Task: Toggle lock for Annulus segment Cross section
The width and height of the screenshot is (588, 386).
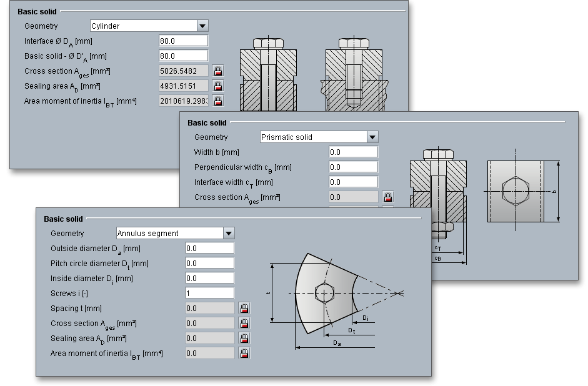Action: (244, 324)
